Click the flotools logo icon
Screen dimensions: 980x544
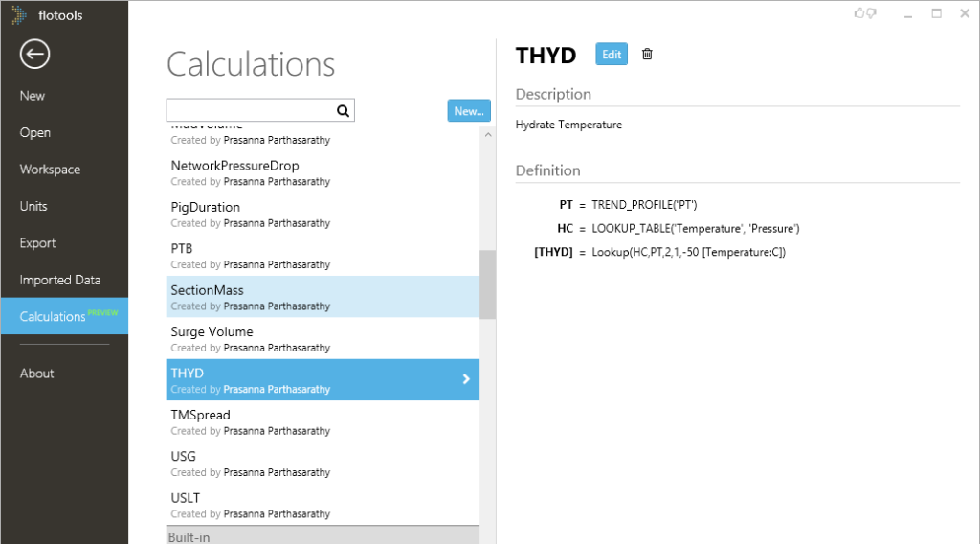coord(19,14)
